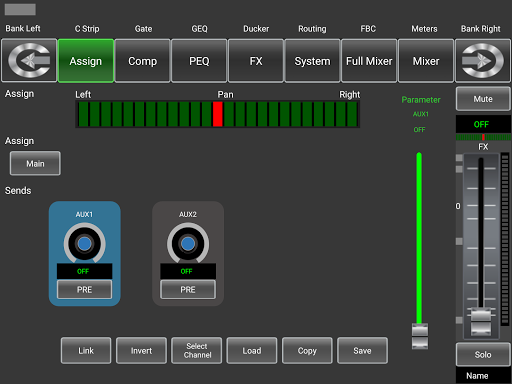512x384 pixels.
Task: Click the C Strip label
Action: (x=87, y=29)
